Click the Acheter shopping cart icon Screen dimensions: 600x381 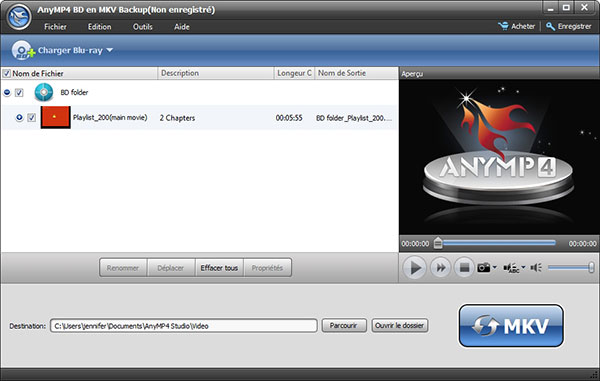(x=503, y=26)
